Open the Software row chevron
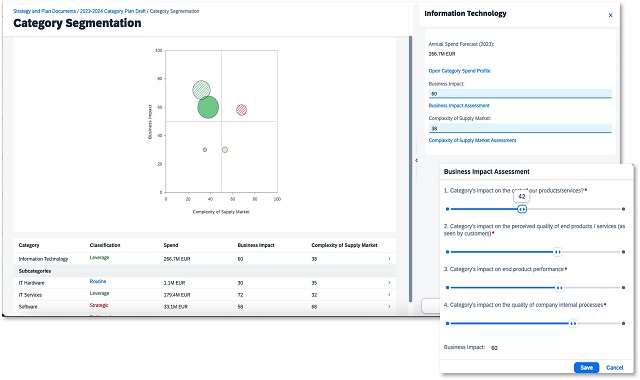 (x=389, y=306)
